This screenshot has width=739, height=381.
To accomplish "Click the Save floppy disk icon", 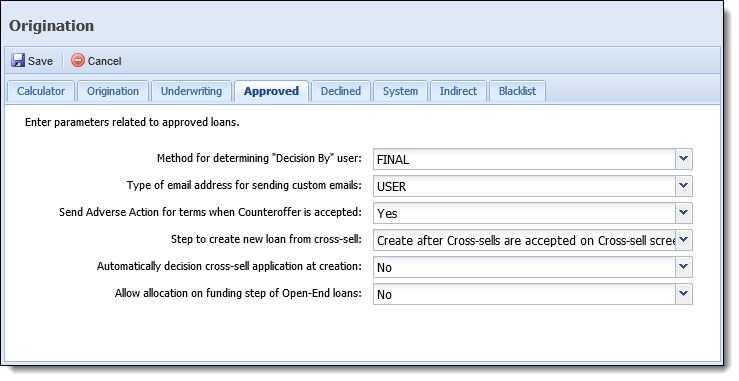I will tap(18, 60).
